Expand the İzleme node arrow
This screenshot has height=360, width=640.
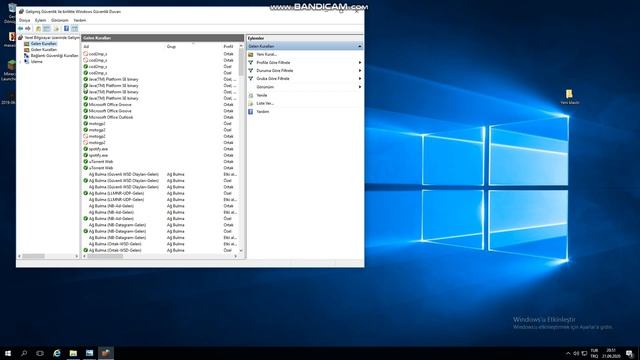point(20,62)
